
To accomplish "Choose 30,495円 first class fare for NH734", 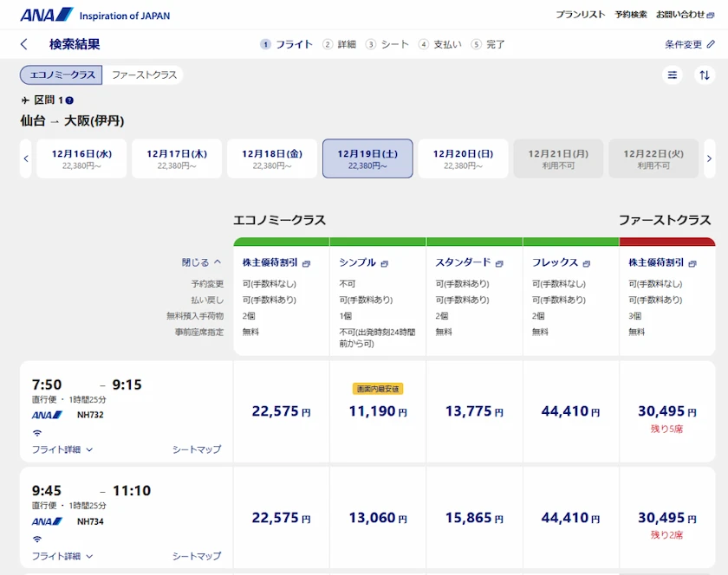I will coord(667,518).
